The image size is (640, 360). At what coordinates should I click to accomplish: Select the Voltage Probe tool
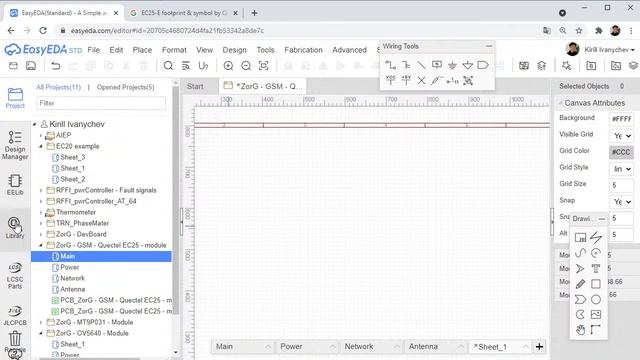click(x=437, y=80)
